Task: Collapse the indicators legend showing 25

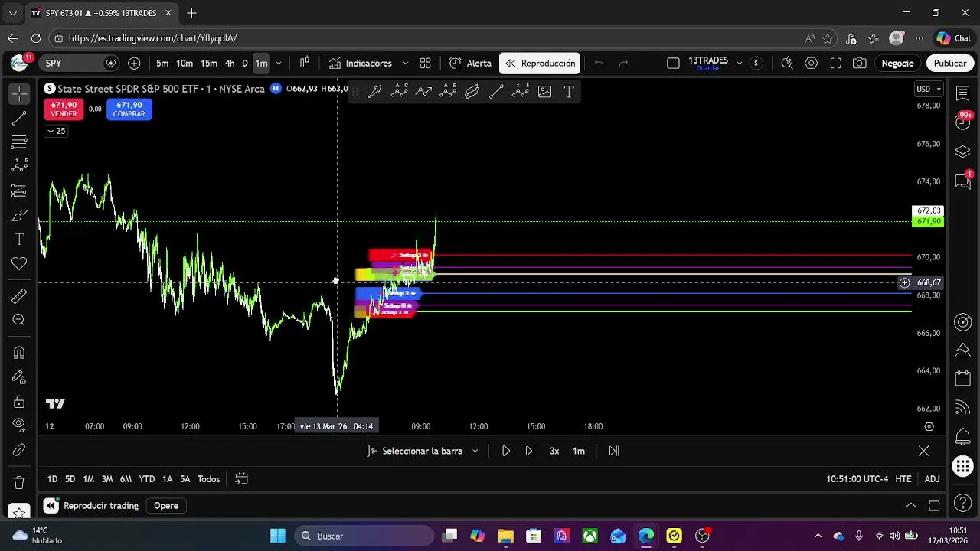Action: point(57,131)
